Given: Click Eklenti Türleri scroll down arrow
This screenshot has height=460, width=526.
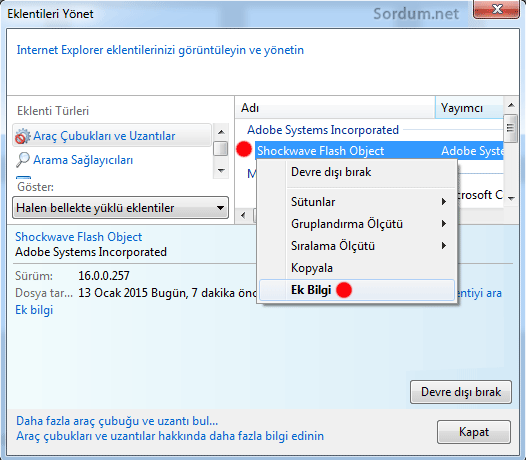Looking at the screenshot, I should coord(221,170).
